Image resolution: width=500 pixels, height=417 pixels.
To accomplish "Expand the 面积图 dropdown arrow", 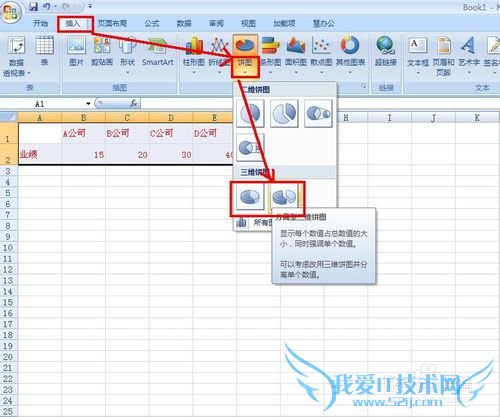I will coord(296,72).
